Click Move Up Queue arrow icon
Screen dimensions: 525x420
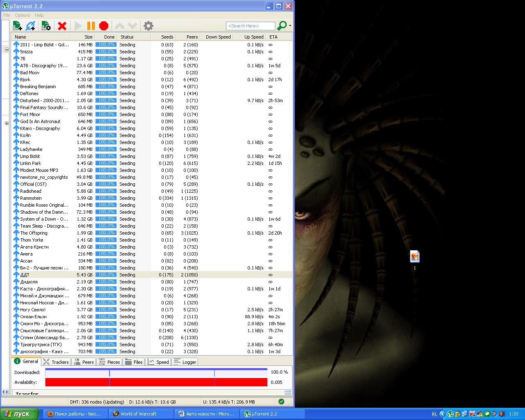pos(119,26)
